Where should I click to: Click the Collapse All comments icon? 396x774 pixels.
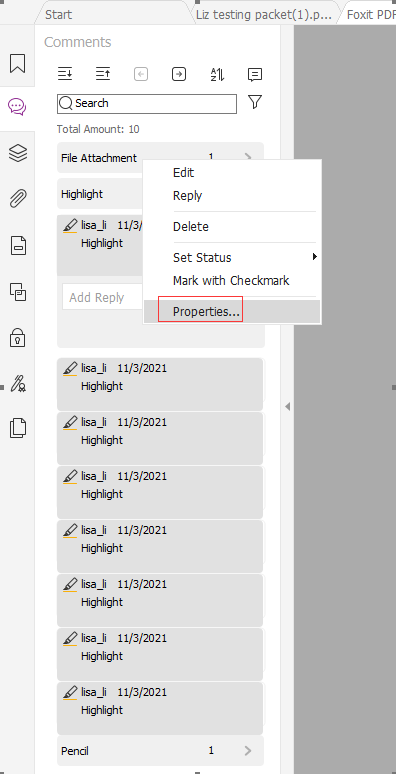pos(103,75)
